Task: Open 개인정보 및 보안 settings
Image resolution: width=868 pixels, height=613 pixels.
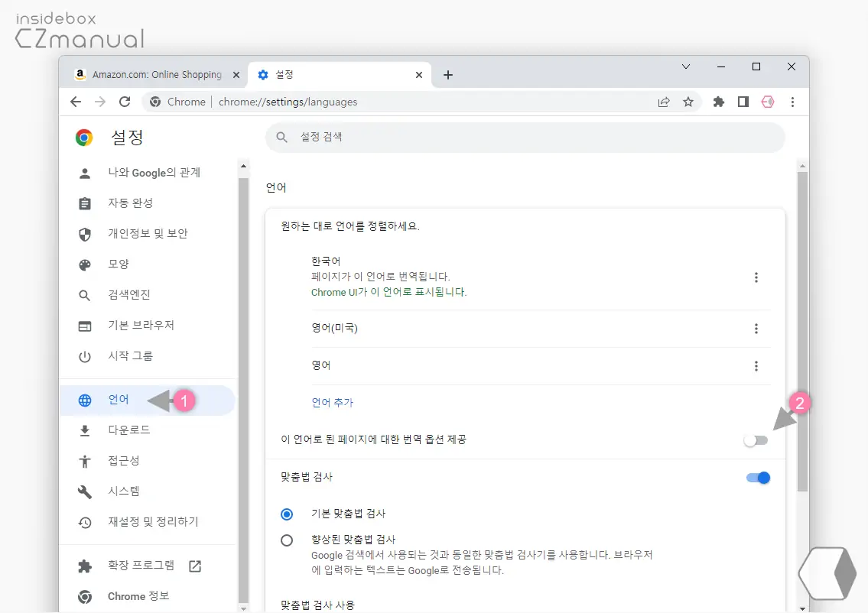Action: [x=148, y=233]
